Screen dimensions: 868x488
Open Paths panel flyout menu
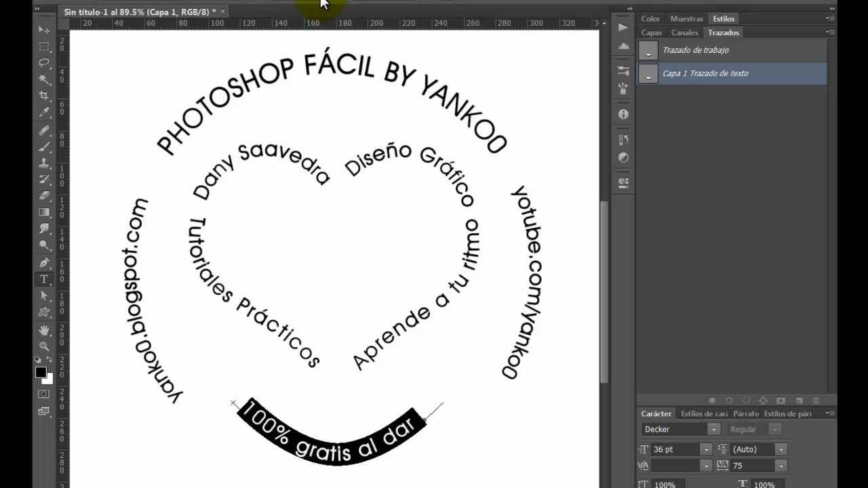coord(830,33)
